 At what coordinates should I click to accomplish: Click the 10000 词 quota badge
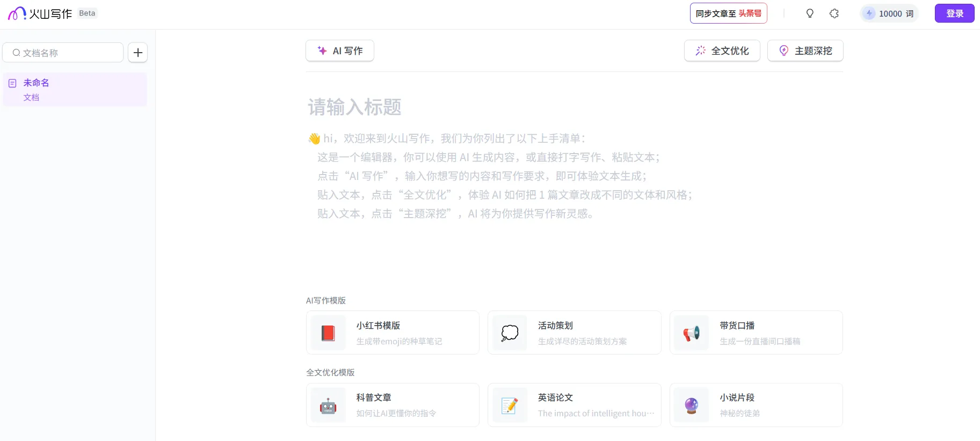pyautogui.click(x=889, y=13)
